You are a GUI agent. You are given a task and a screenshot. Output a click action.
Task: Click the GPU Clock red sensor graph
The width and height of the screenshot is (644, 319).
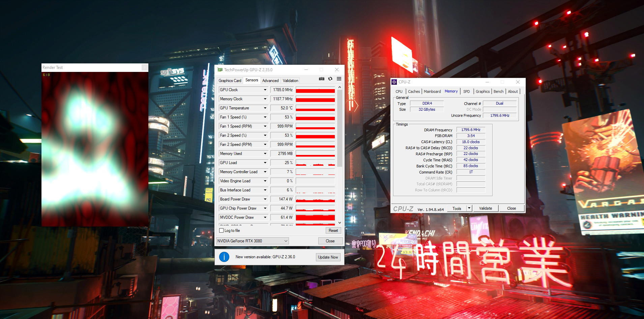315,90
